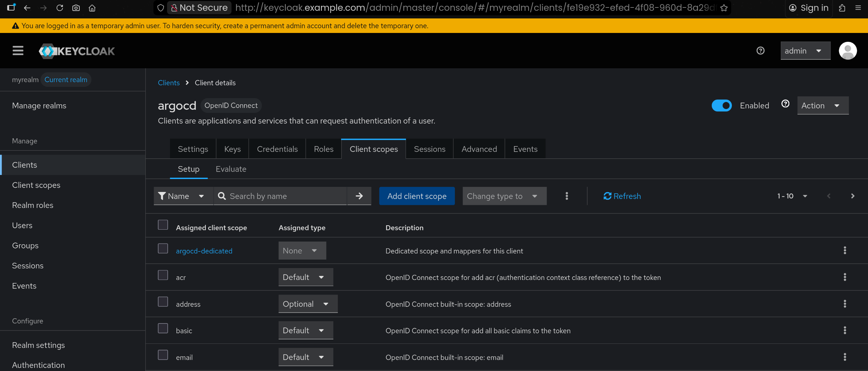Screen dimensions: 868x371
Task: Open the Name filter dropdown
Action: [183, 196]
